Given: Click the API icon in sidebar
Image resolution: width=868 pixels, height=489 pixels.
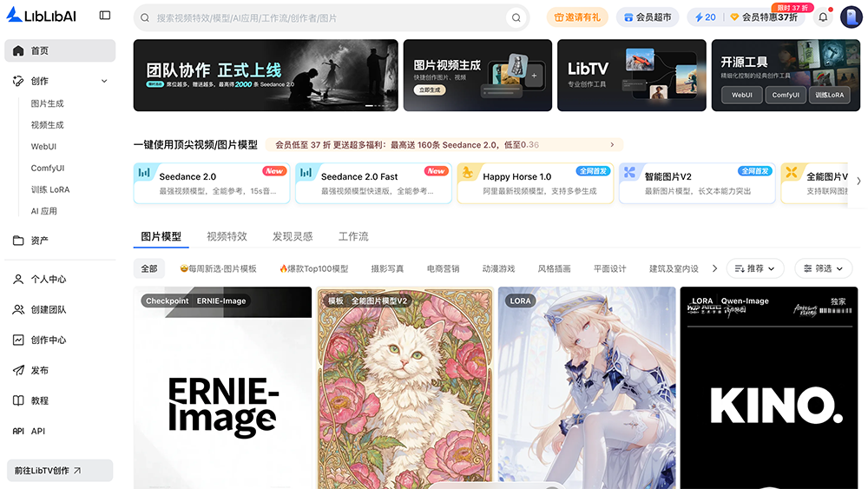Looking at the screenshot, I should [18, 431].
